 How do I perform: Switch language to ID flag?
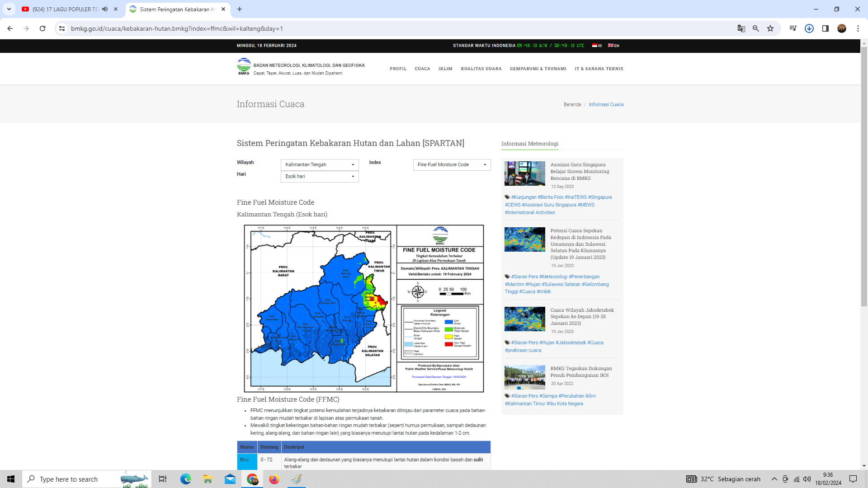click(597, 46)
